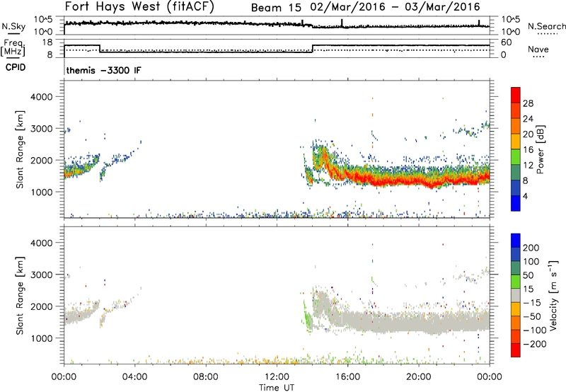The width and height of the screenshot is (566, 392).
Task: Click the "Slant Range [km]" label of the velocity panel
Action: (x=20, y=295)
